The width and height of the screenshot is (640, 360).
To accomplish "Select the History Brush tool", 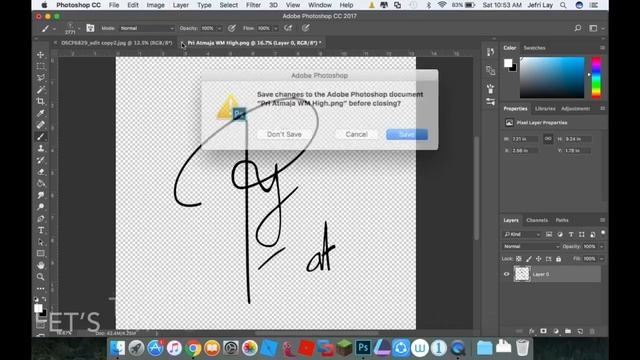I will (40, 160).
